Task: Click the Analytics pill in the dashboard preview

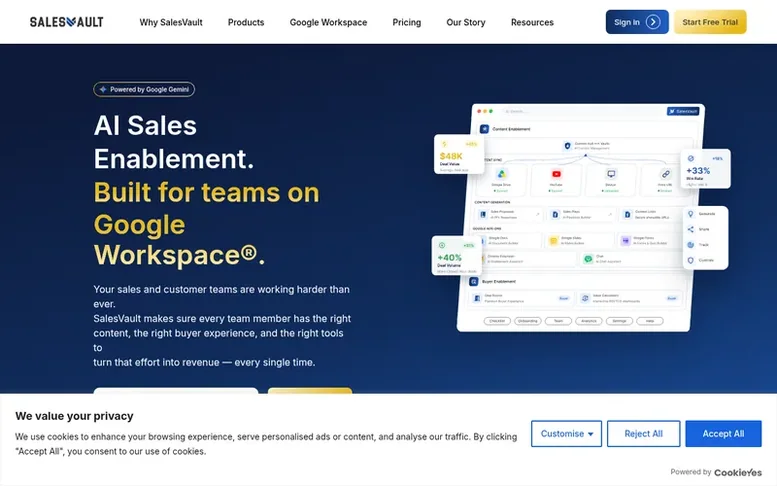Action: click(x=589, y=321)
